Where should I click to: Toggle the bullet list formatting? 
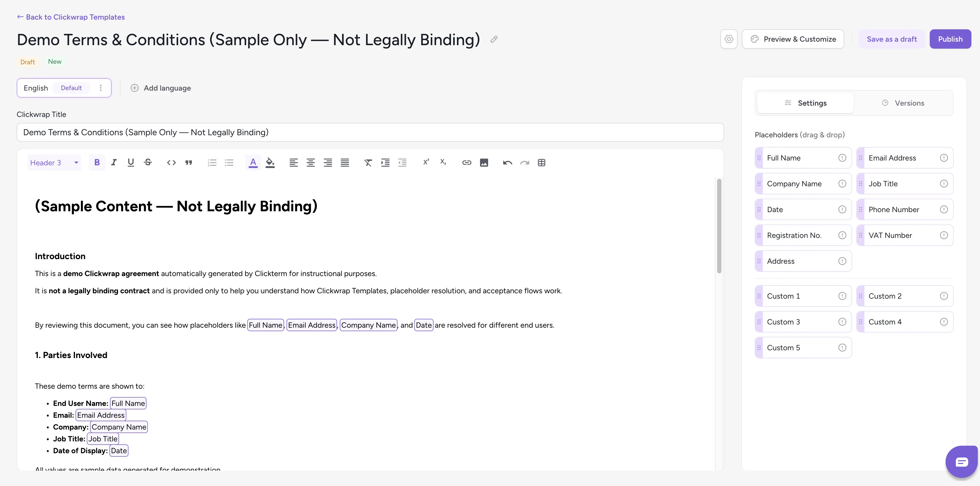coord(229,163)
